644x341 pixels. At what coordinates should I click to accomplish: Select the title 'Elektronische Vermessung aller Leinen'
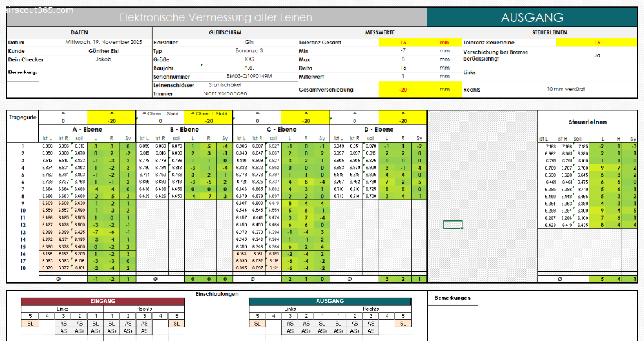(216, 17)
